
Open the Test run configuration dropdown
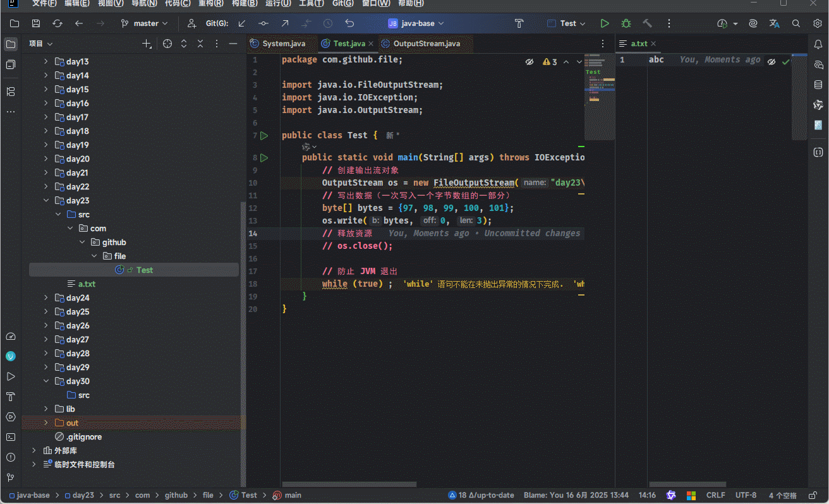567,23
